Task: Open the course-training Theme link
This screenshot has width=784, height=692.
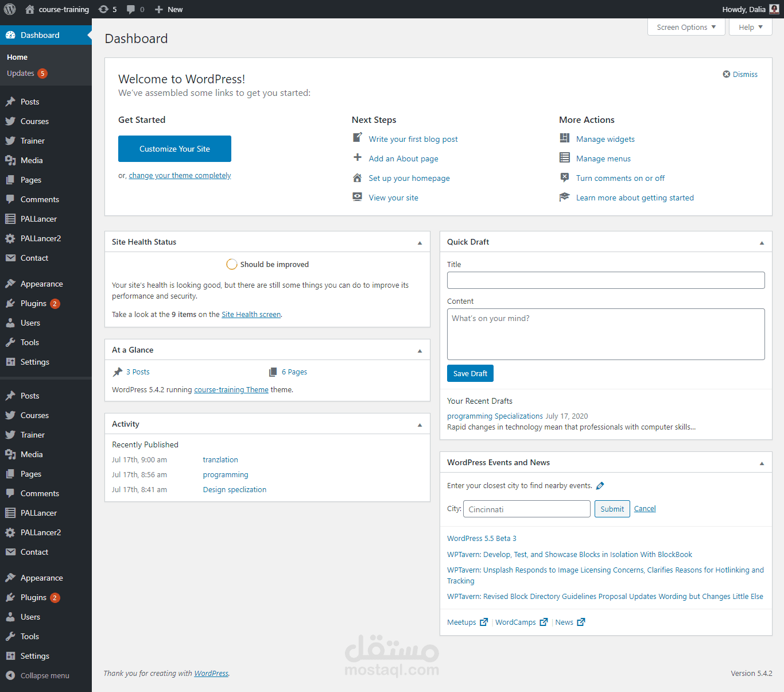Action: click(231, 390)
